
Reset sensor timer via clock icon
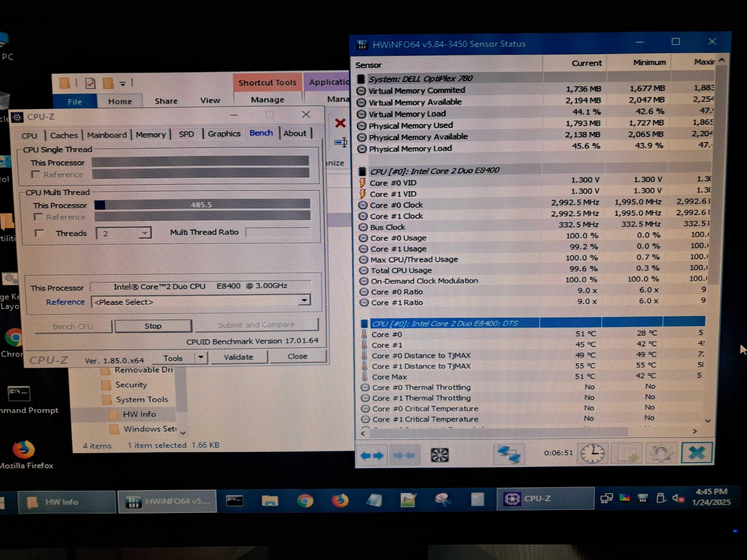point(592,453)
